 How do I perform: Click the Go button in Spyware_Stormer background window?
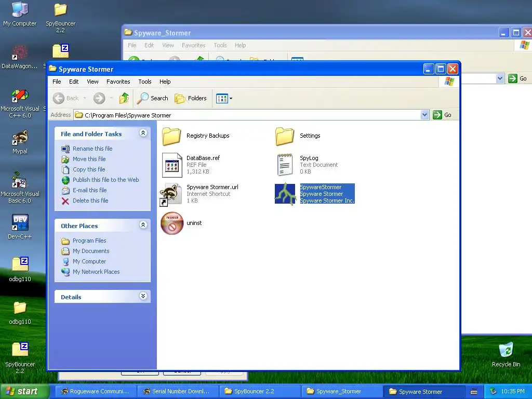tap(518, 78)
